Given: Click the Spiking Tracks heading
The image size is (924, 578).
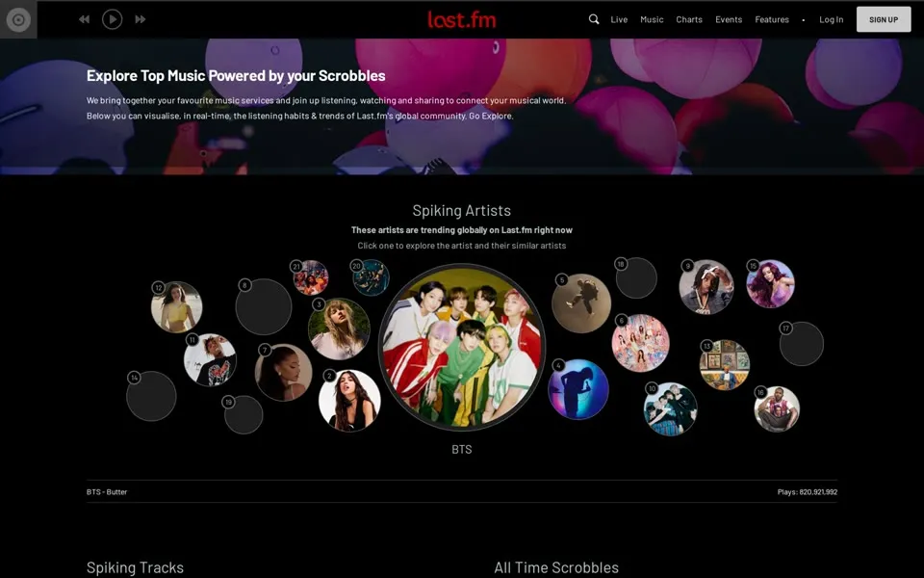Looking at the screenshot, I should point(135,567).
